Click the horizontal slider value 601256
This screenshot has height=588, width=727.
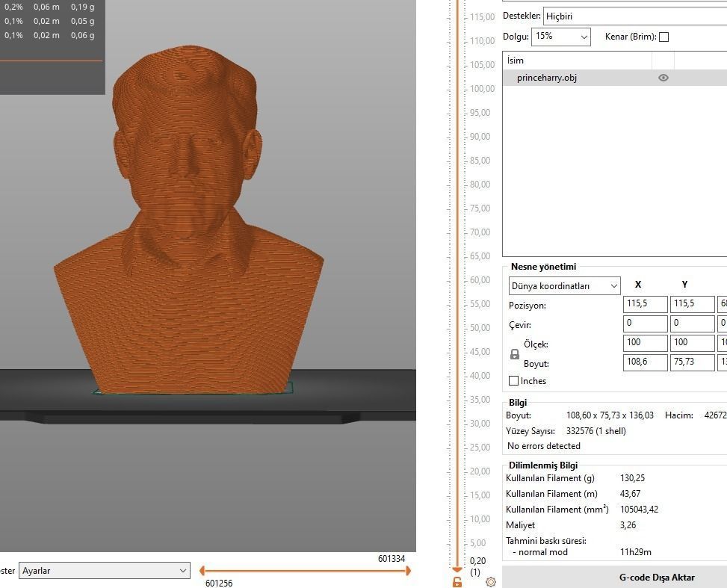[219, 583]
